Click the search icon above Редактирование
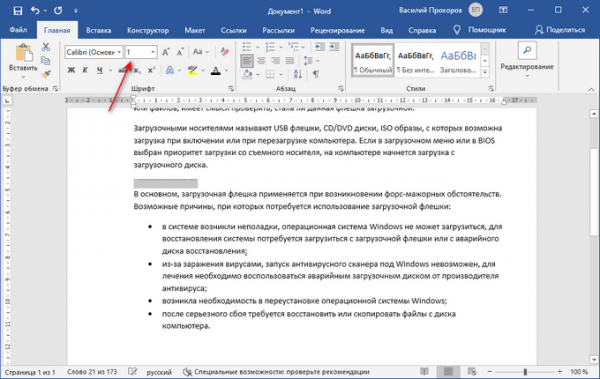 tap(527, 50)
